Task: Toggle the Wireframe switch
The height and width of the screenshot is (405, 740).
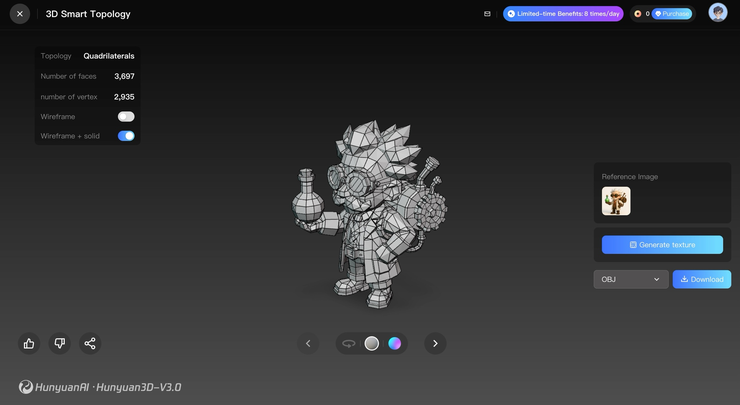Action: pyautogui.click(x=126, y=116)
